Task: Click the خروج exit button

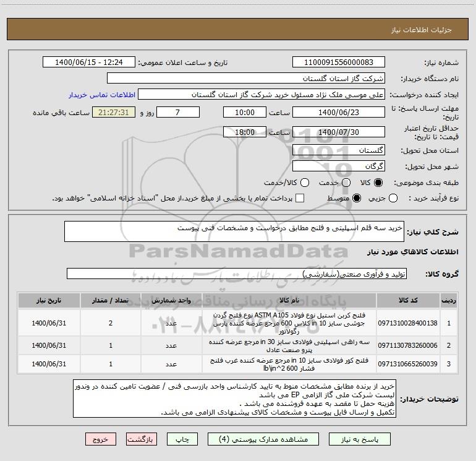Action: point(101,439)
